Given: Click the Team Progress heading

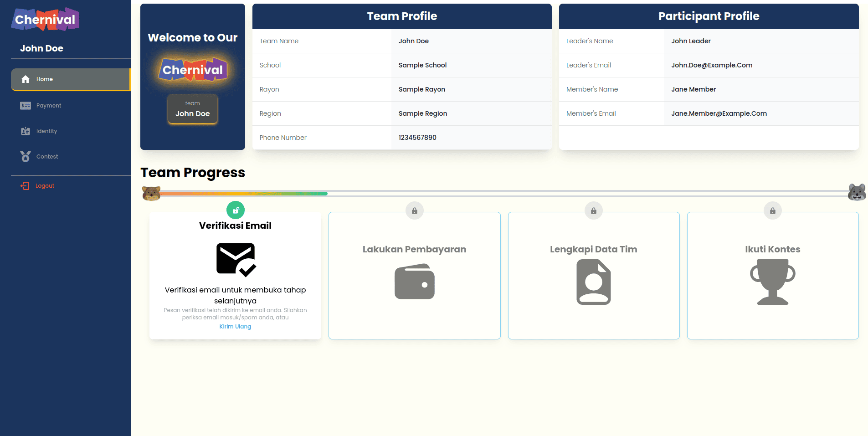Looking at the screenshot, I should [x=193, y=173].
